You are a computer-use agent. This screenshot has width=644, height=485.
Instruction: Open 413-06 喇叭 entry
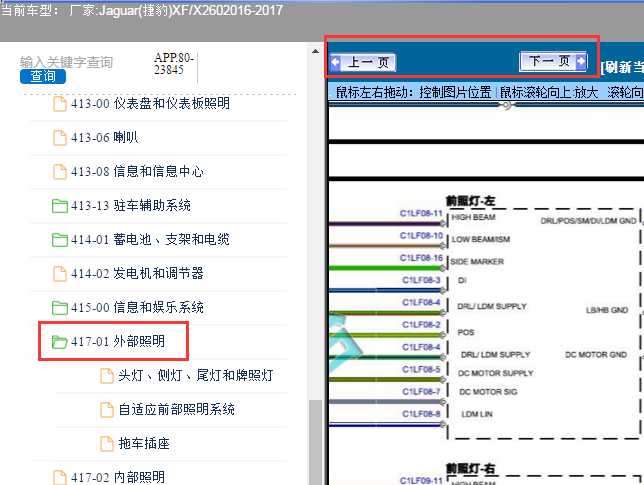[x=105, y=138]
